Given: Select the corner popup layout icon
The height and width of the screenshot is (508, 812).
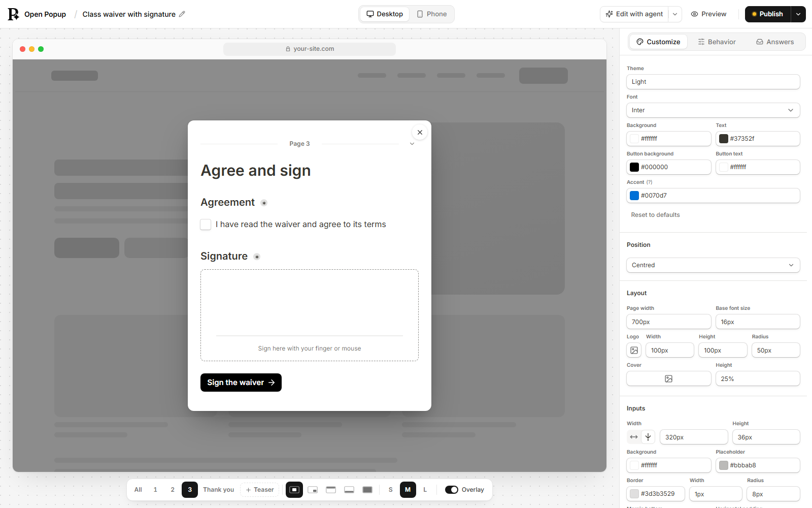Looking at the screenshot, I should [x=313, y=490].
